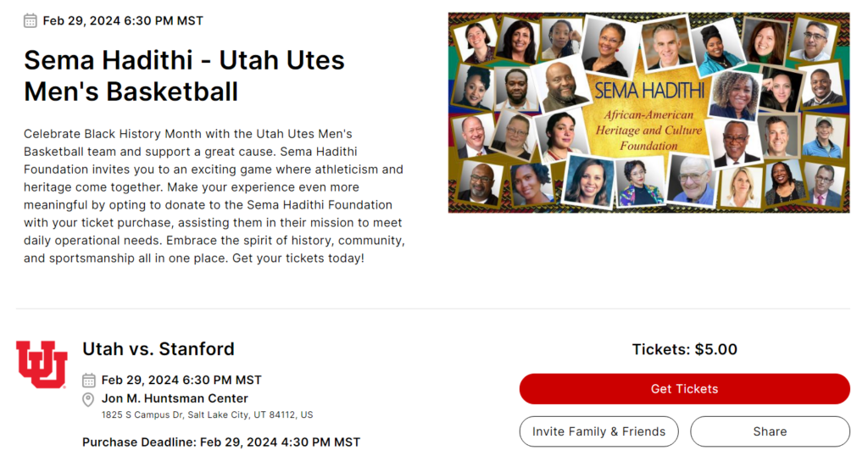Click the event description paragraph
Viewport: 868px width, 467px height.
(x=214, y=196)
